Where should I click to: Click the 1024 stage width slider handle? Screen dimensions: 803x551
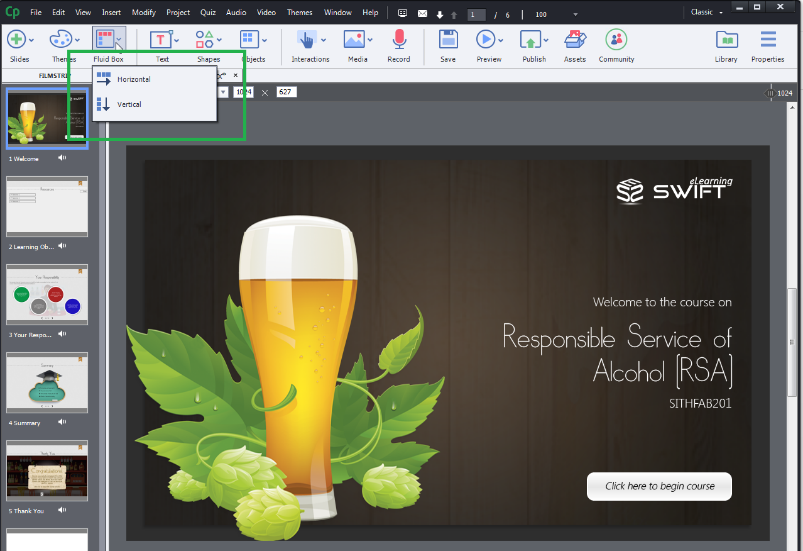769,93
